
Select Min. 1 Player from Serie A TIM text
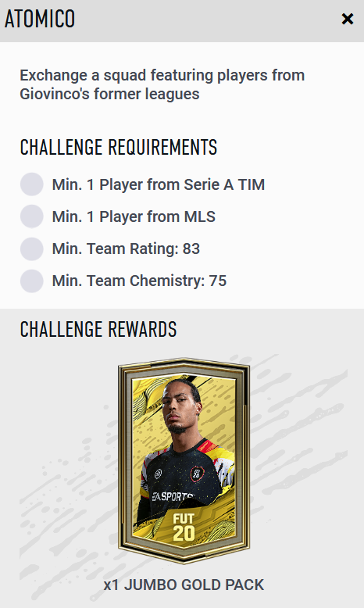pos(159,184)
